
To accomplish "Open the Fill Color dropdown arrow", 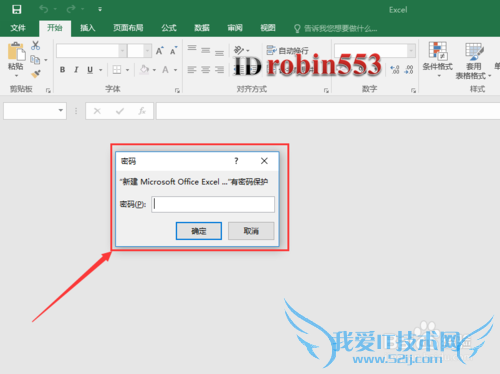I will [154, 70].
